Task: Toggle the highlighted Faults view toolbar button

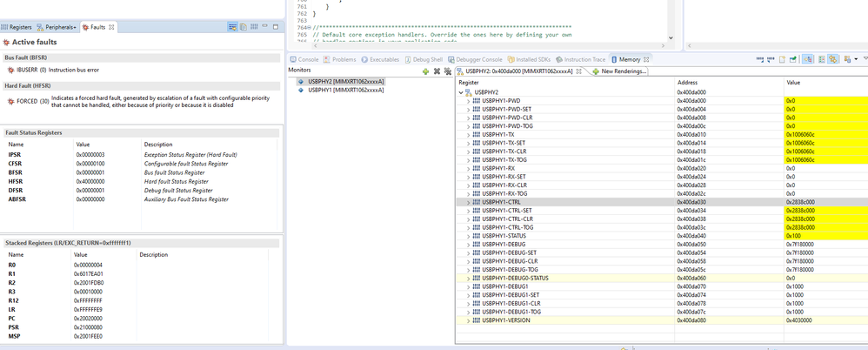Action: tap(233, 27)
